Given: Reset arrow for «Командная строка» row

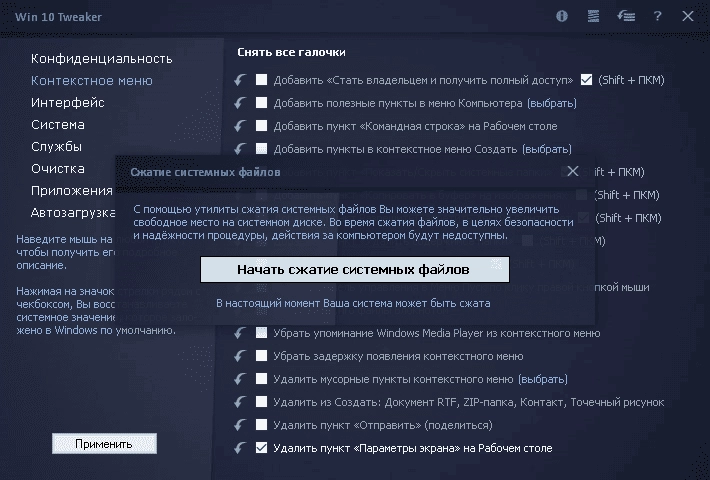Looking at the screenshot, I should pyautogui.click(x=240, y=126).
